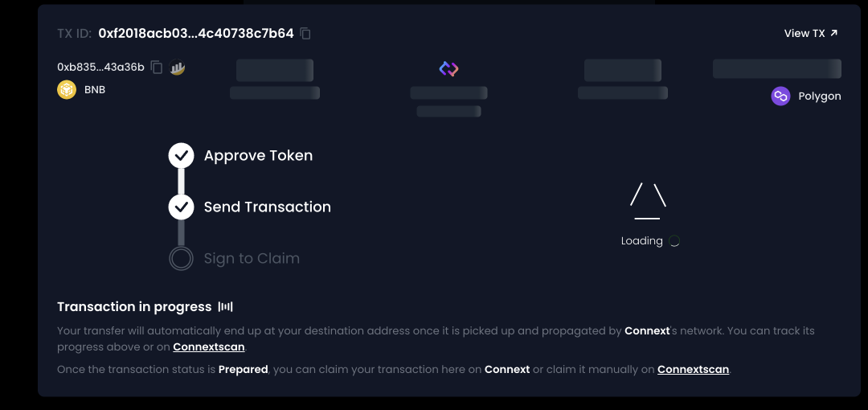
Task: Select the empty Sign to Claim circle
Action: [x=181, y=259]
